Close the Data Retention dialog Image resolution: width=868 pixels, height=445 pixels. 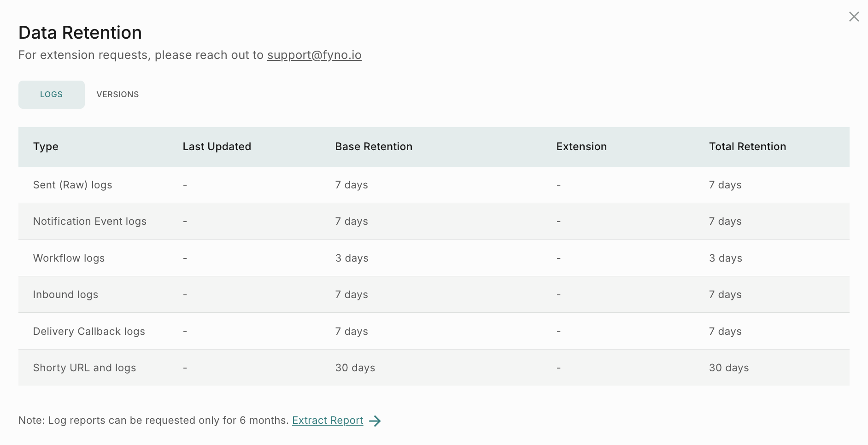click(x=854, y=17)
